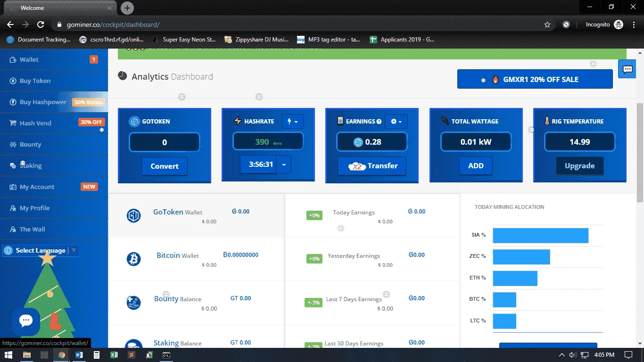This screenshot has width=644, height=362.
Task: Expand the Select Language dropdown
Action: [41, 251]
